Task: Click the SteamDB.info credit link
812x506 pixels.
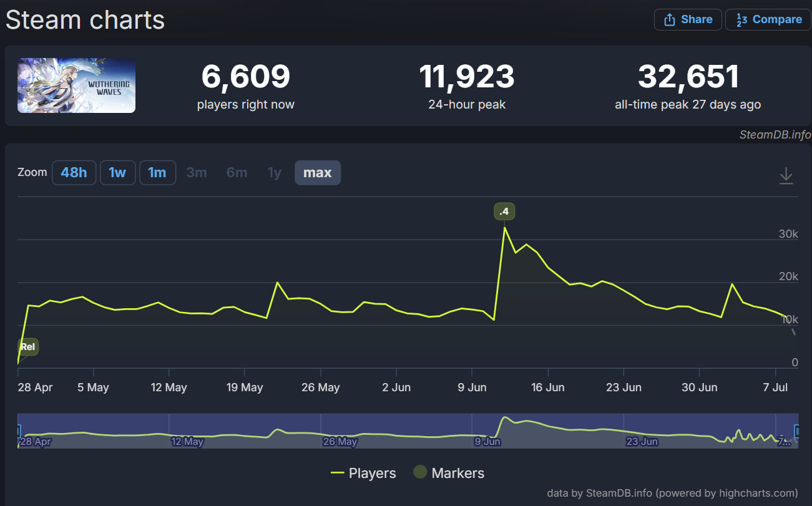Action: pos(775,134)
